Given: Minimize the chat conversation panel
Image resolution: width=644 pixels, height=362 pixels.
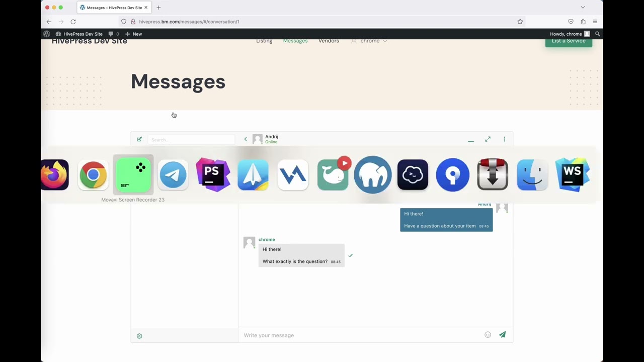Looking at the screenshot, I should coord(471,141).
